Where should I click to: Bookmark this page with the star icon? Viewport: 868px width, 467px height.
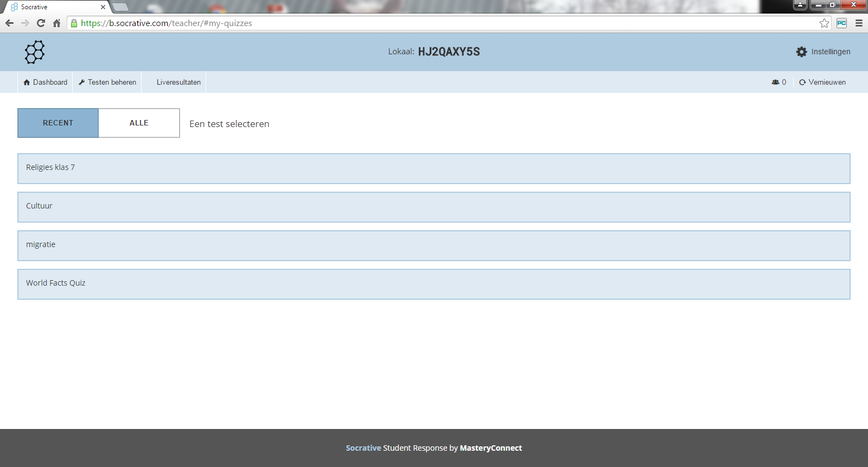(824, 23)
